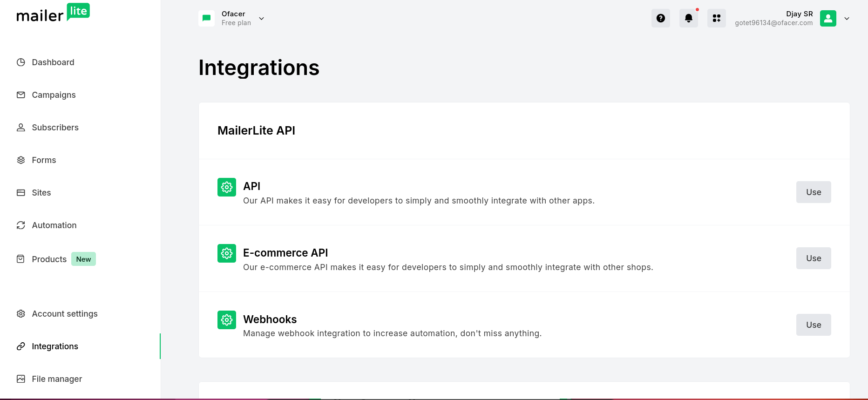This screenshot has height=400, width=868.
Task: Click the MailerLite API section heading
Action: click(256, 130)
